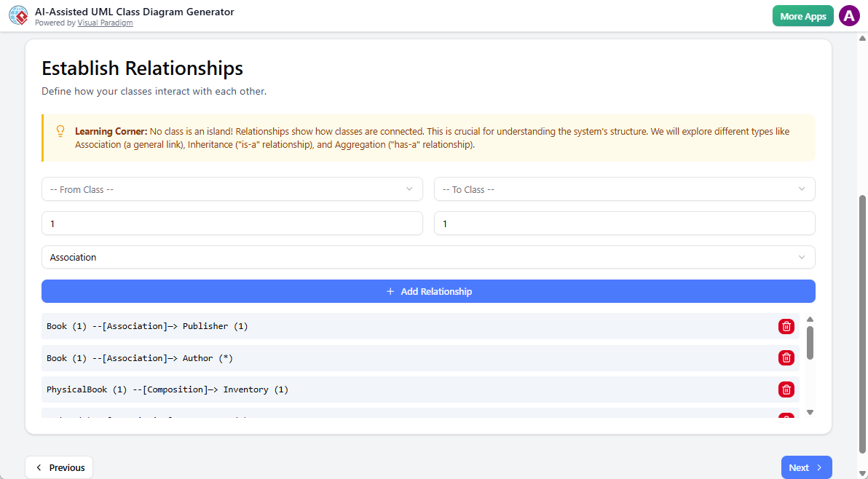Delete the PhysicalBook–Inventory Composition relationship
Image resolution: width=868 pixels, height=479 pixels.
786,389
